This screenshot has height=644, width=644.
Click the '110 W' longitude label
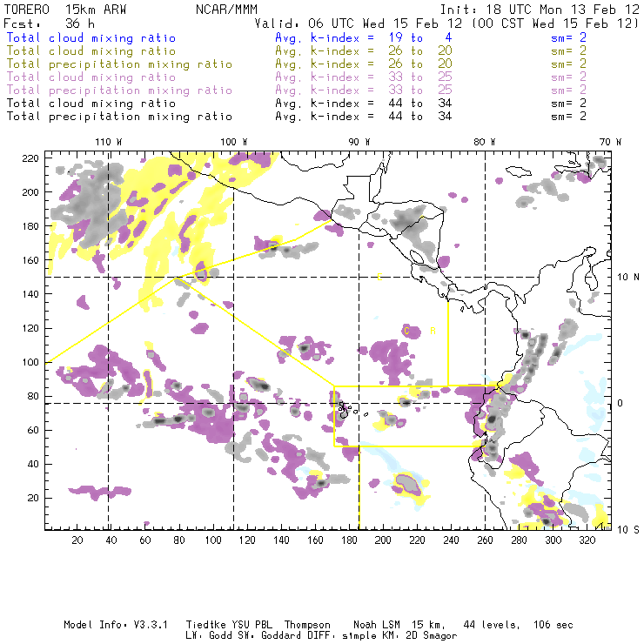coord(109,142)
